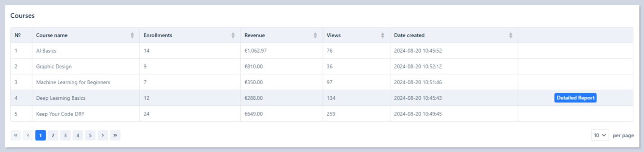Click the Graphic Design course row
This screenshot has width=644, height=152.
[x=54, y=67]
